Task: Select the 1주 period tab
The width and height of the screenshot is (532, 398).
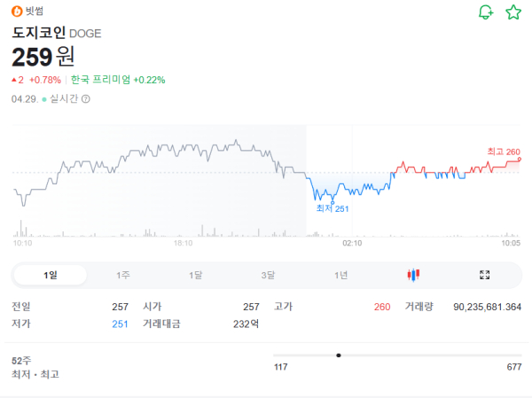Action: pos(123,275)
